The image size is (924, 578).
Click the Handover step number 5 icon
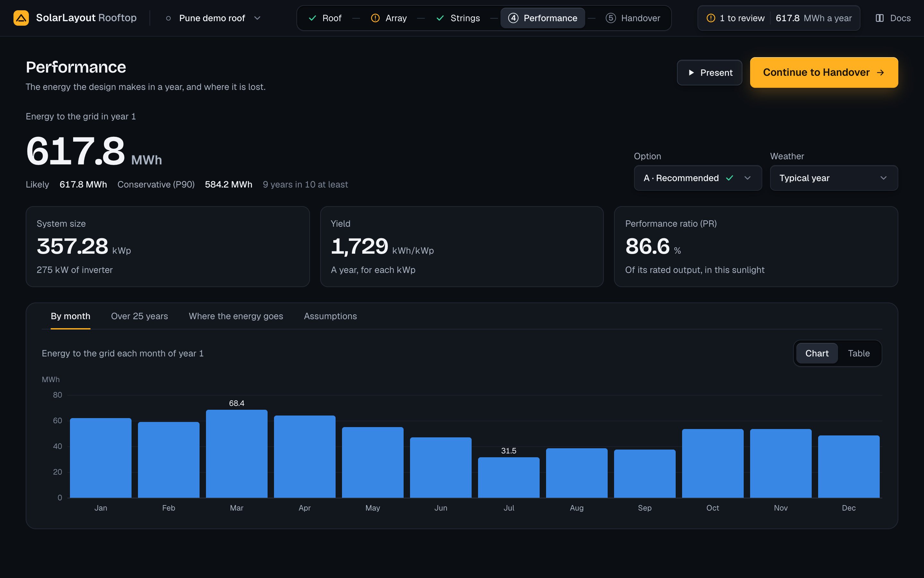[x=611, y=18]
